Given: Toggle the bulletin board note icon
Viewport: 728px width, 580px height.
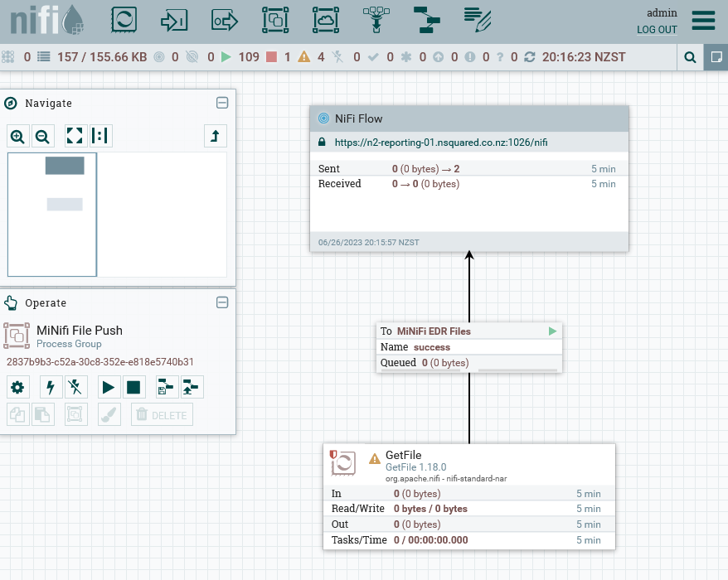Looking at the screenshot, I should click(x=716, y=57).
